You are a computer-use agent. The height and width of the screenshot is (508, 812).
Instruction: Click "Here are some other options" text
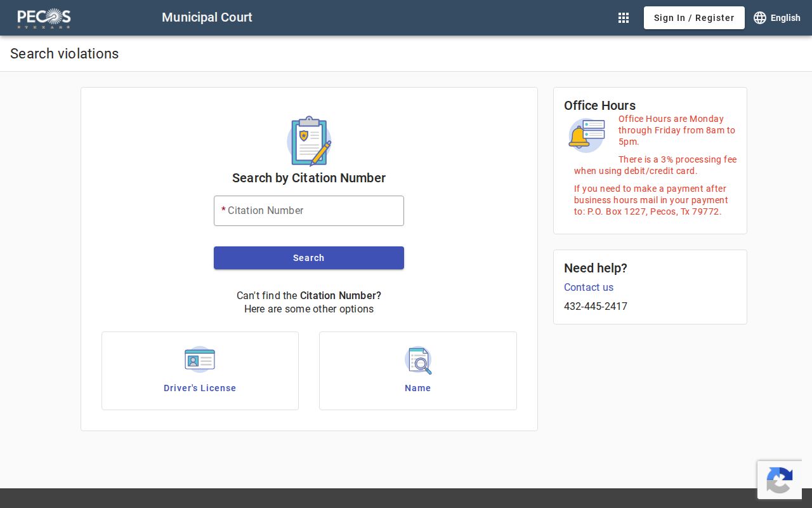coord(309,309)
